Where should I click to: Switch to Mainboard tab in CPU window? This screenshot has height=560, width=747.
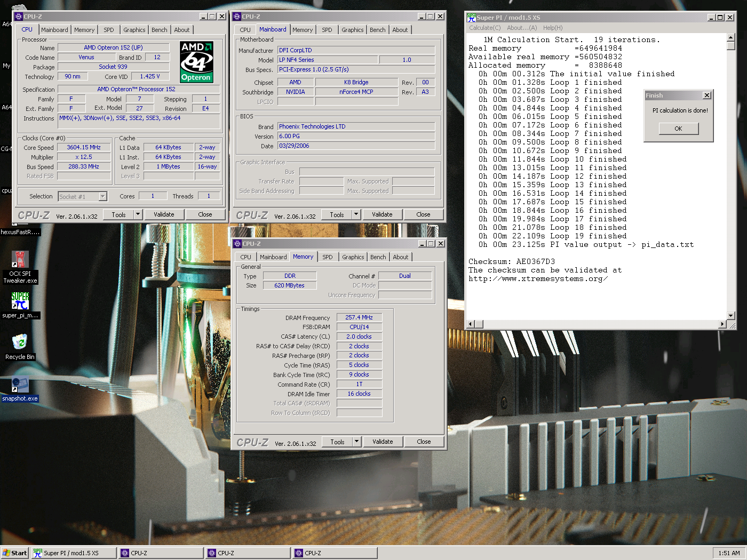(x=54, y=30)
